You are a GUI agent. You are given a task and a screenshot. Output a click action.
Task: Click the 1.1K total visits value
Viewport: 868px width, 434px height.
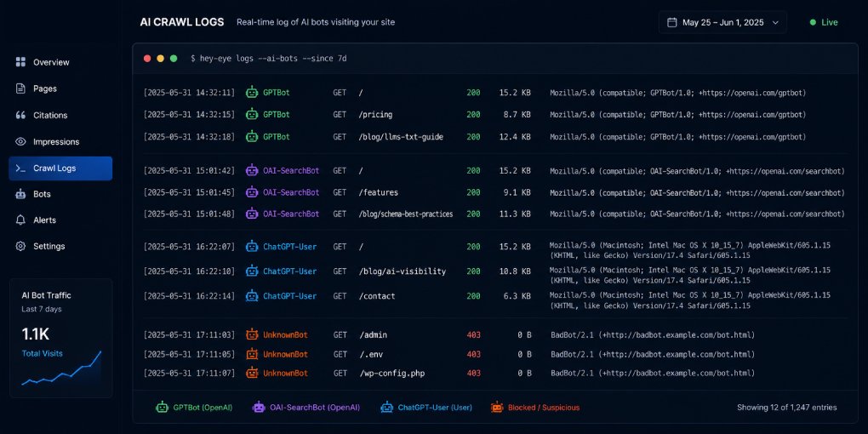coord(36,334)
